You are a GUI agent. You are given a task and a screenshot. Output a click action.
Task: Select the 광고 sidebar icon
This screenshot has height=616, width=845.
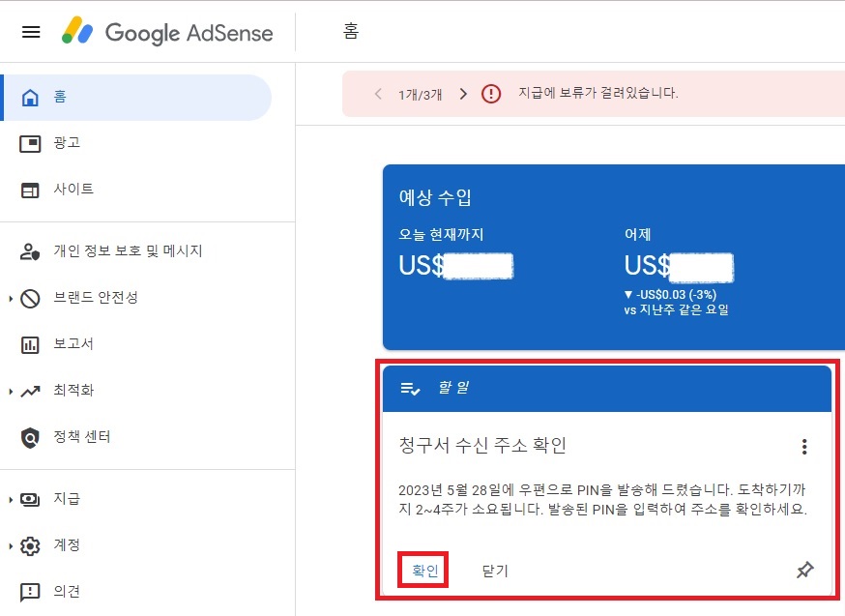tap(29, 143)
